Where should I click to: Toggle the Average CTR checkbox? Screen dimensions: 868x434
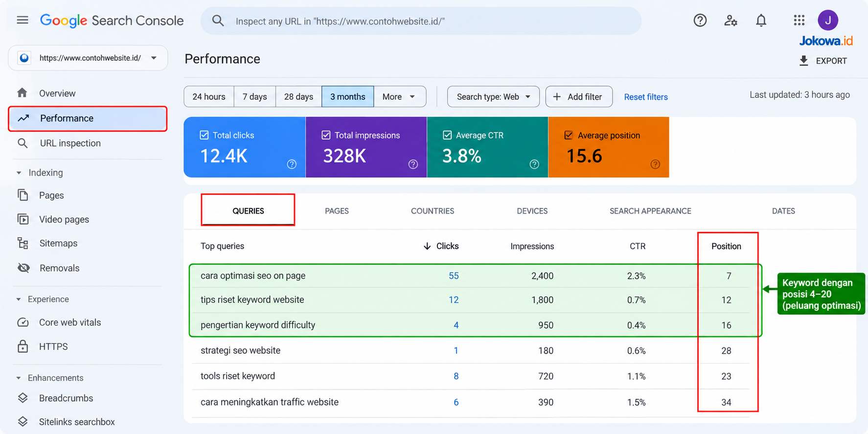[447, 135]
